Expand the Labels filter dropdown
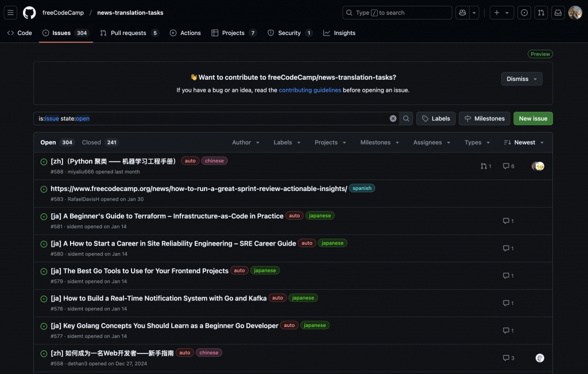The height and width of the screenshot is (374, 588). click(x=287, y=142)
